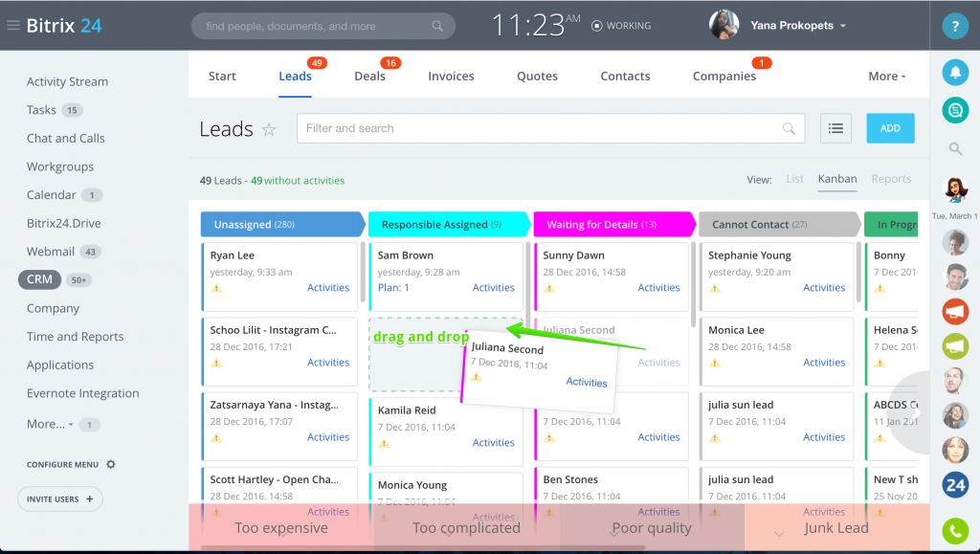Click the Configure Menu gear icon
980x554 pixels.
pos(111,464)
